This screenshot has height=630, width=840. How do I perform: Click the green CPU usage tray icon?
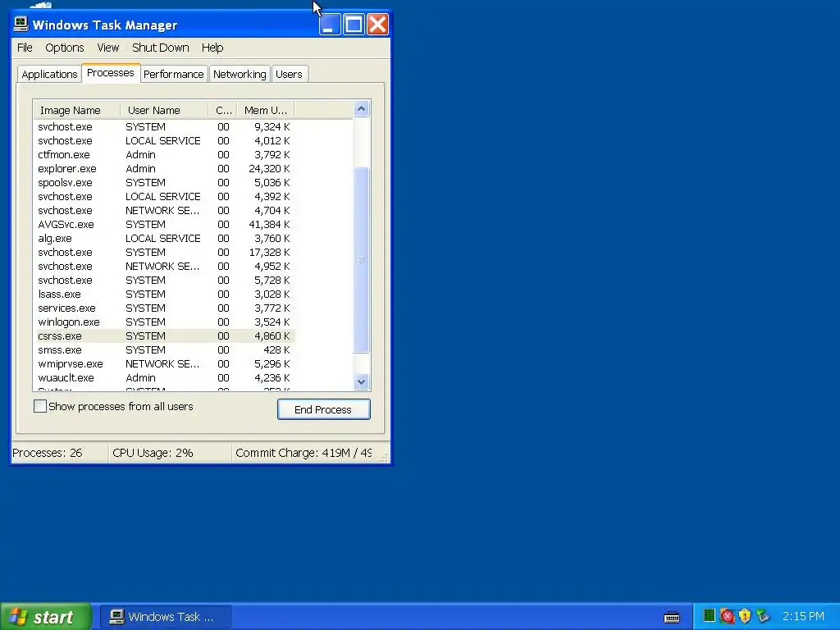(710, 615)
